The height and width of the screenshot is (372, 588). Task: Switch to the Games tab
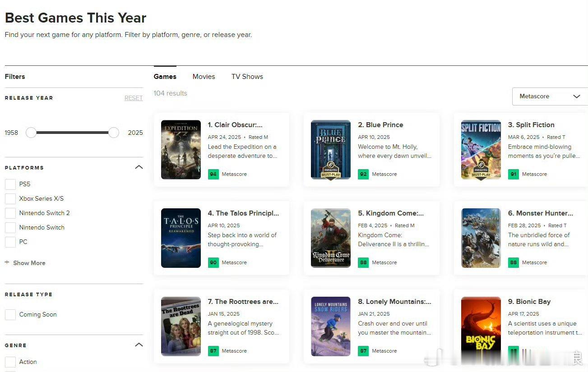(165, 77)
